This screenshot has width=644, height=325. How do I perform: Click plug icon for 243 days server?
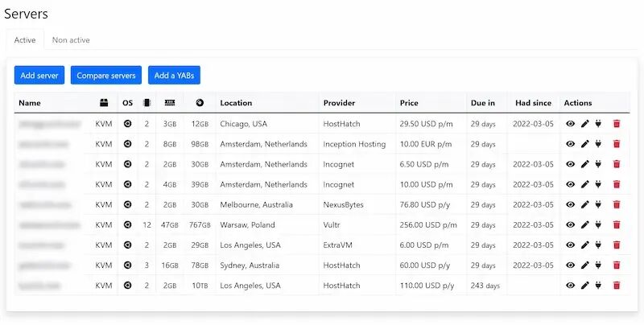(x=598, y=286)
